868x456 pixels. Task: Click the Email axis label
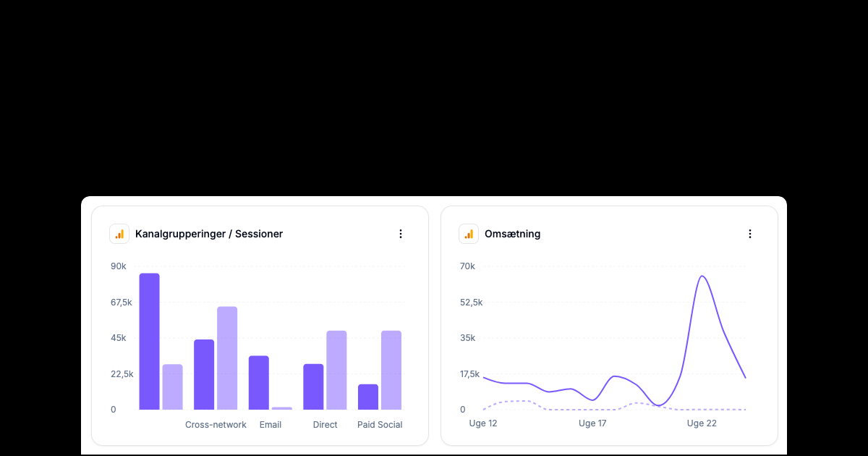coord(271,425)
